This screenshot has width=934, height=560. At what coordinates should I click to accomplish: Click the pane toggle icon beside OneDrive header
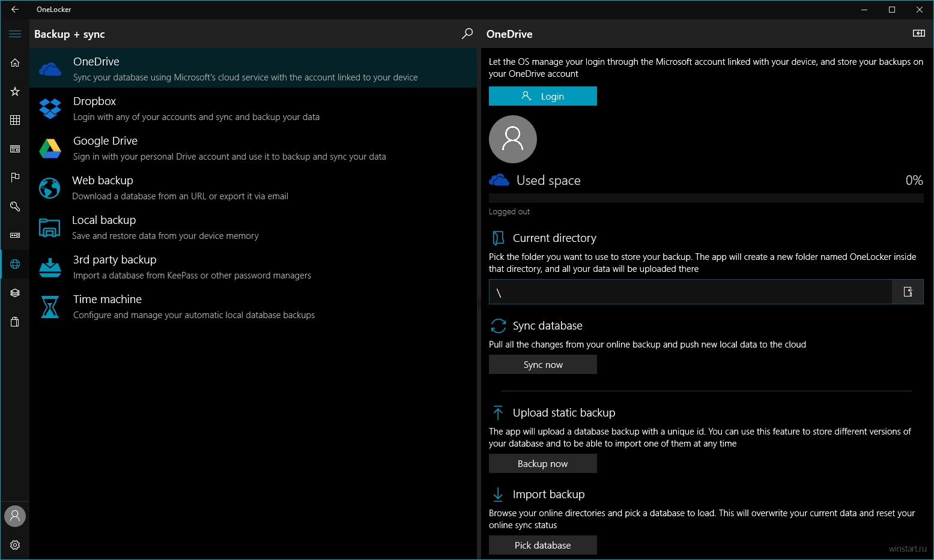coord(918,34)
